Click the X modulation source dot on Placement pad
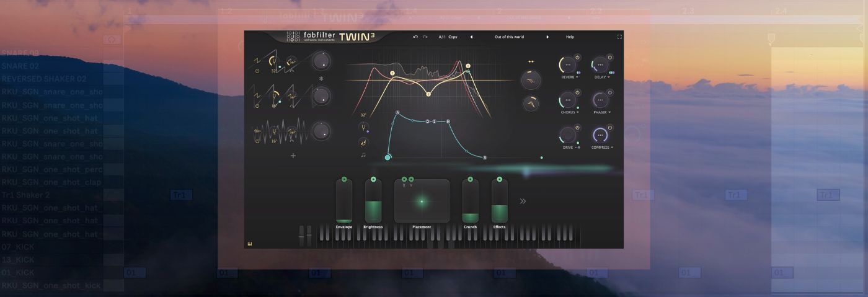 404,179
